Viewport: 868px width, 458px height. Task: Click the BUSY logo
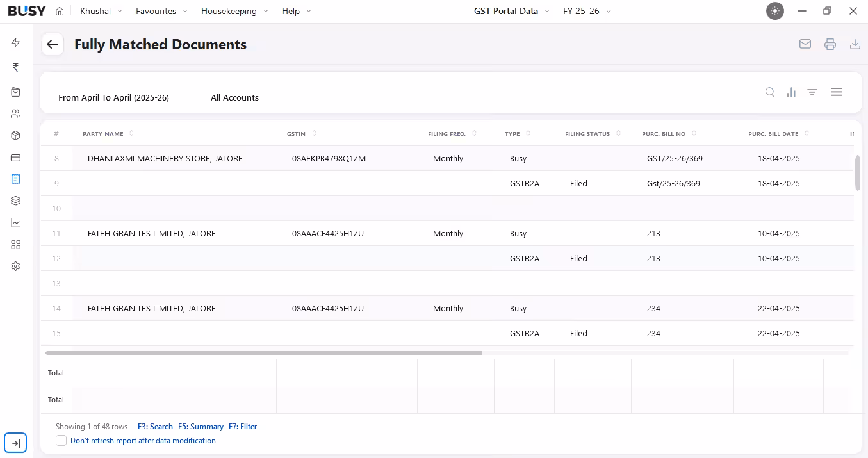(x=27, y=11)
